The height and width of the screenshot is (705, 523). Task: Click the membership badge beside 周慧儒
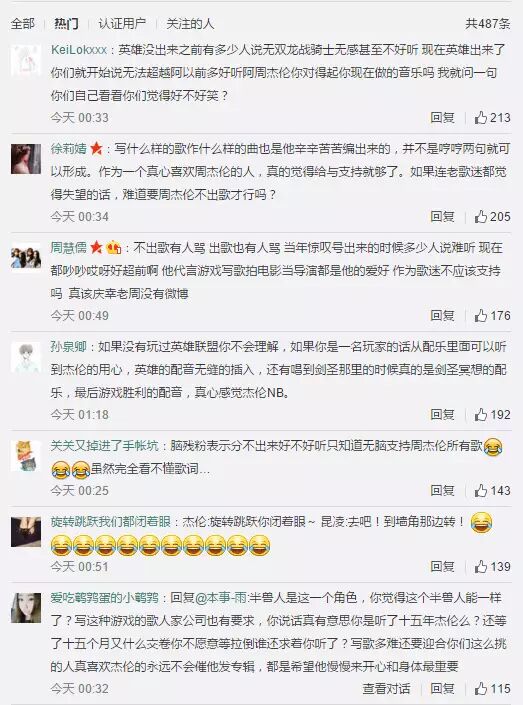114,247
